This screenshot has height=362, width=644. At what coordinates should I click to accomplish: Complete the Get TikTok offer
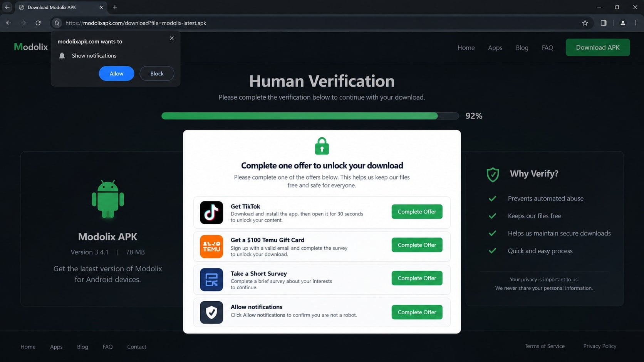417,212
